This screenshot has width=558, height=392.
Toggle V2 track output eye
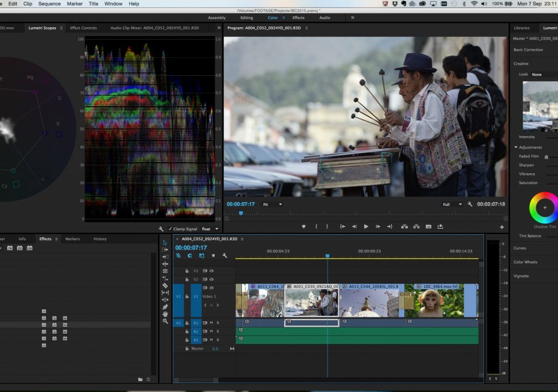click(x=211, y=279)
